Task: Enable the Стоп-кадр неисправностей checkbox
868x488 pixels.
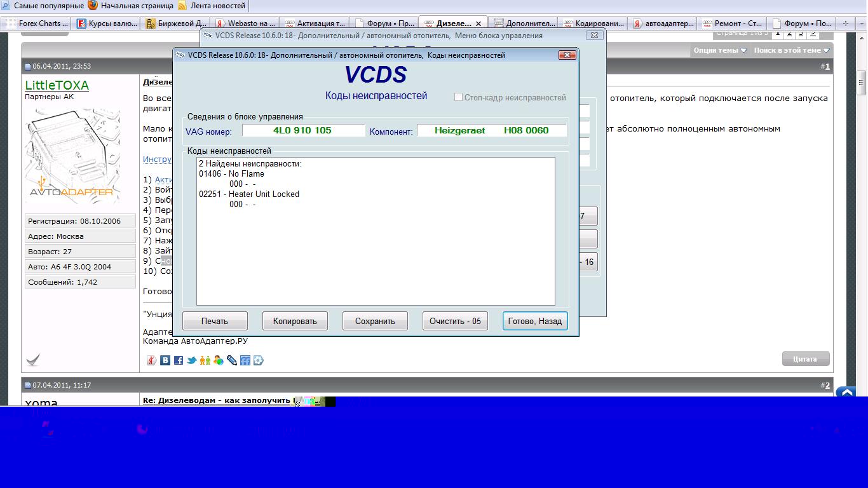Action: pos(458,97)
